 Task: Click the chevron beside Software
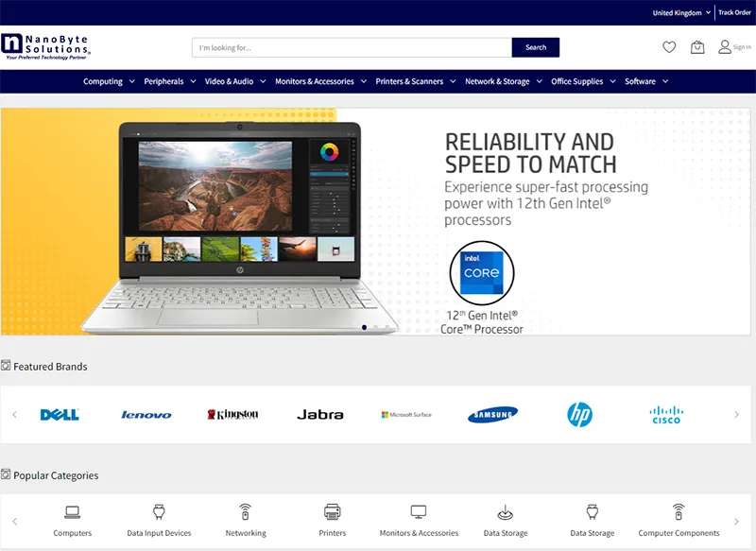click(x=665, y=81)
